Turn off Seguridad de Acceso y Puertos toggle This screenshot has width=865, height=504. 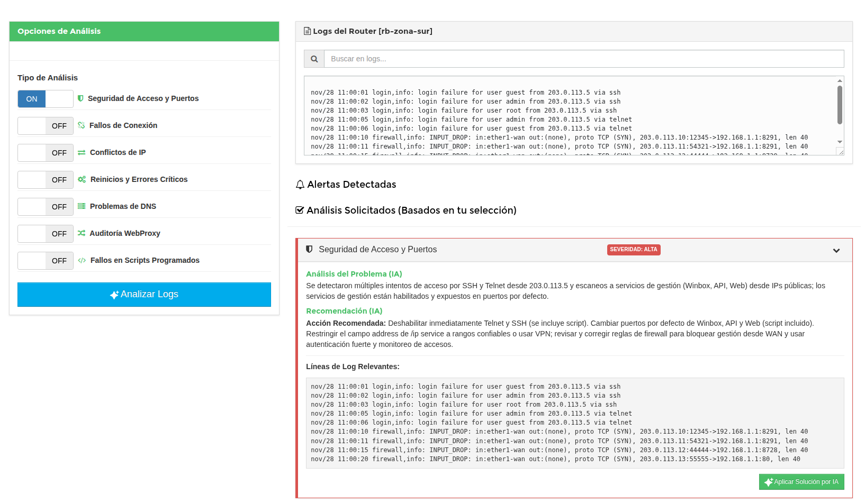(46, 99)
